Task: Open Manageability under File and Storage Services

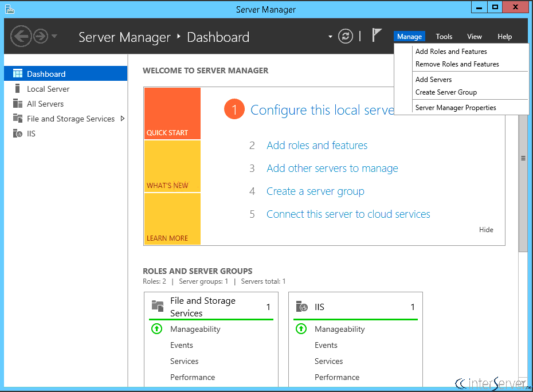Action: (x=195, y=329)
